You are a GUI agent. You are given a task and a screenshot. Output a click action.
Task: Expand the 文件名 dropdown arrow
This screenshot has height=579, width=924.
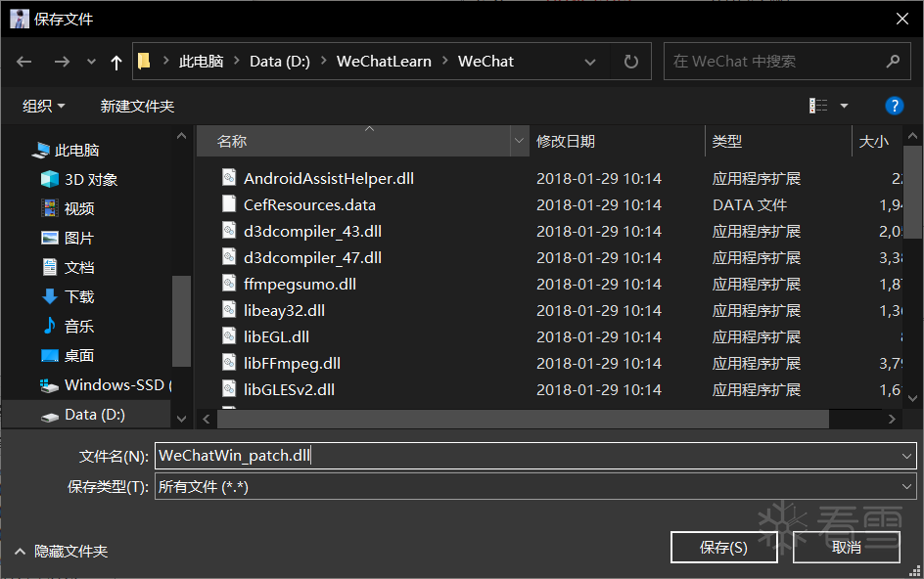(906, 456)
